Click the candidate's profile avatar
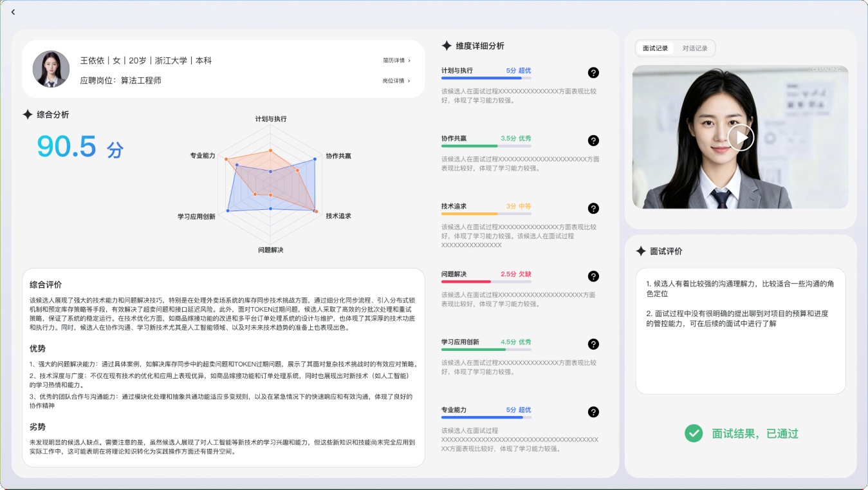The height and width of the screenshot is (490, 868). click(51, 69)
